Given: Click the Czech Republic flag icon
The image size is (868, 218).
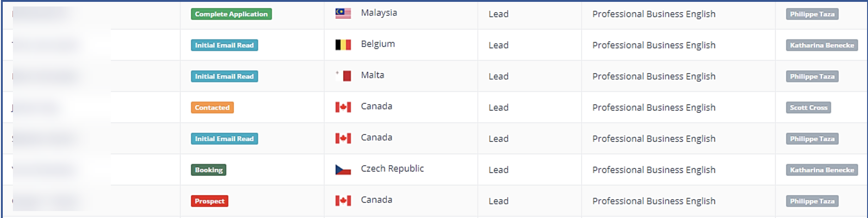Looking at the screenshot, I should [x=343, y=170].
